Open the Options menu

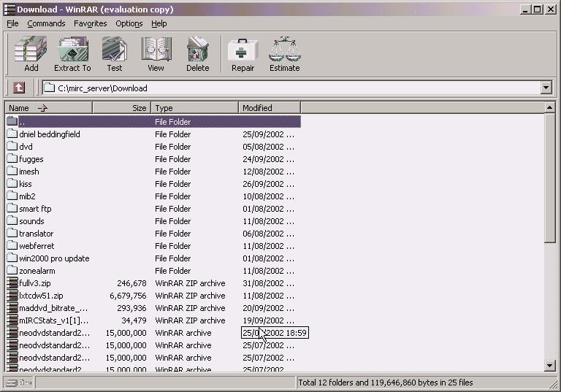pyautogui.click(x=129, y=23)
